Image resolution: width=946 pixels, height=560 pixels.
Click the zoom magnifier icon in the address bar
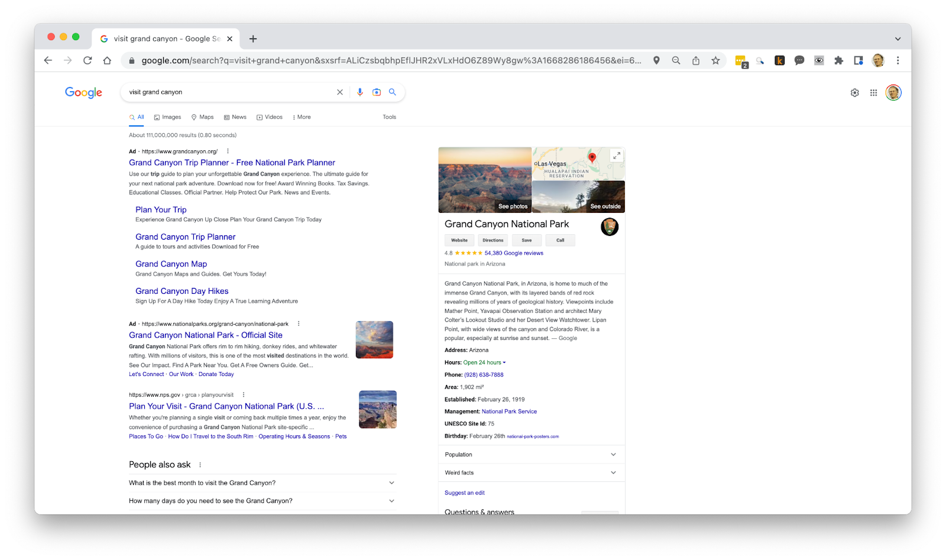pyautogui.click(x=676, y=60)
